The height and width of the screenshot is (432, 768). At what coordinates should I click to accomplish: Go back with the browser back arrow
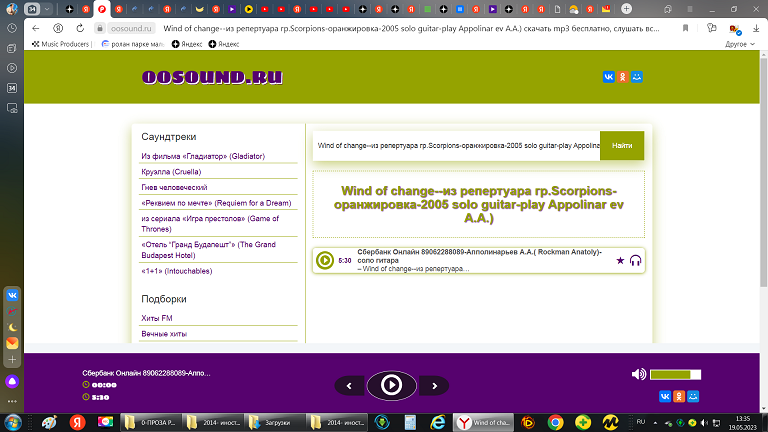click(x=35, y=28)
